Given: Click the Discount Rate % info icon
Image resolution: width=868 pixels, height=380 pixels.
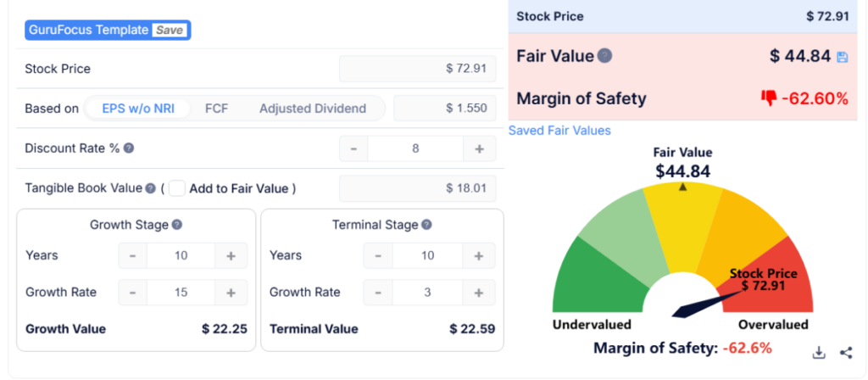Looking at the screenshot, I should pyautogui.click(x=129, y=148).
